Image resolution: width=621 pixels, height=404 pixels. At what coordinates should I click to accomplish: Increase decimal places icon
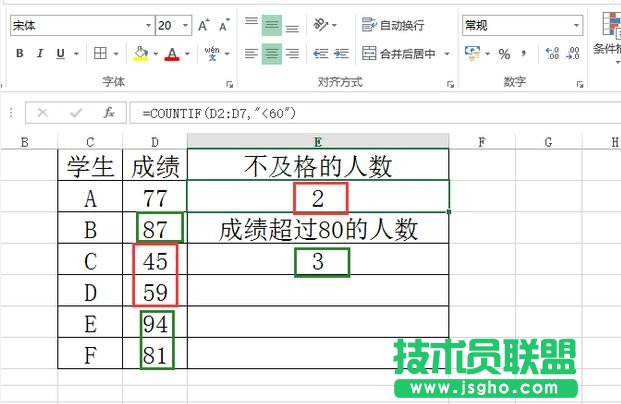tap(552, 53)
